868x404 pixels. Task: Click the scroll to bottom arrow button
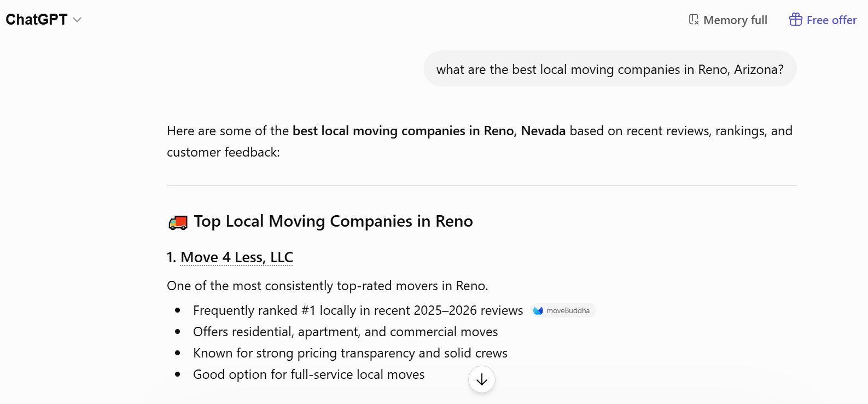coord(482,379)
